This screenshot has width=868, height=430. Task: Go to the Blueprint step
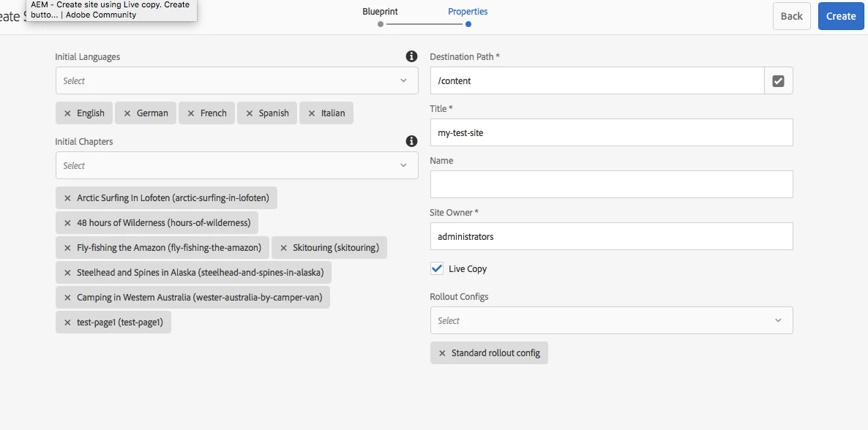coord(381,12)
